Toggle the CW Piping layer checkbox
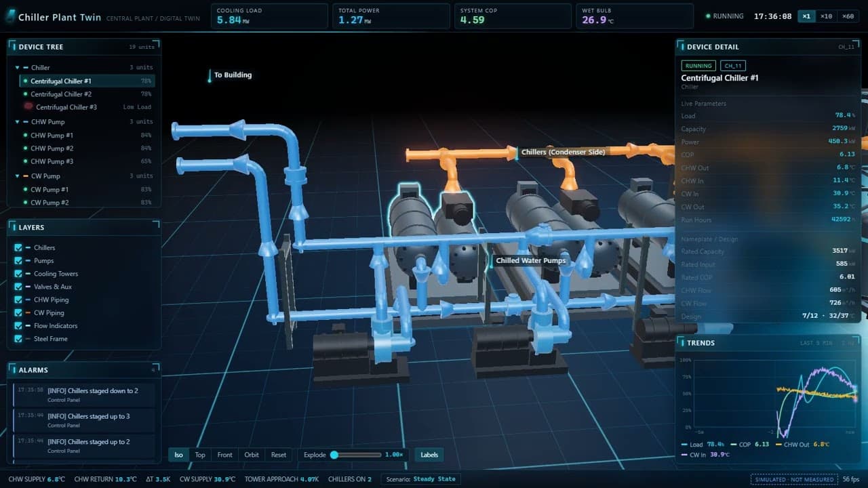Screen dimensions: 868x488 tap(18, 312)
